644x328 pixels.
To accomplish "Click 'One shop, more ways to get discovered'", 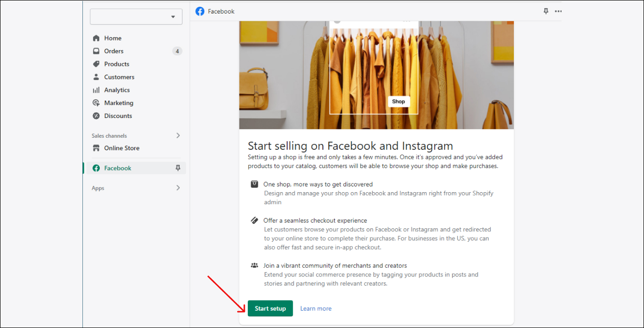I will (x=318, y=184).
